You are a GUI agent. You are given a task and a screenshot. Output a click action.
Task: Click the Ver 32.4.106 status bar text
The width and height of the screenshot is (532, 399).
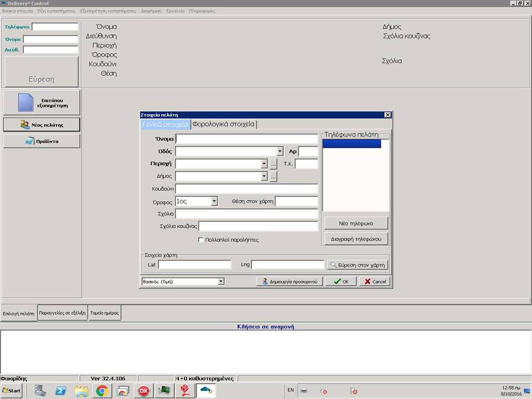(x=108, y=378)
